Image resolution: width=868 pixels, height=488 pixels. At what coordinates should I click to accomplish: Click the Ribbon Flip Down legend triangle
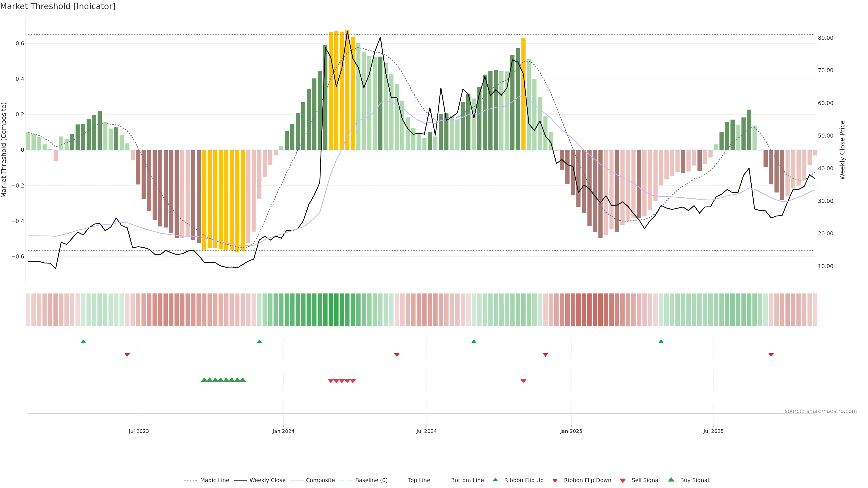point(555,481)
